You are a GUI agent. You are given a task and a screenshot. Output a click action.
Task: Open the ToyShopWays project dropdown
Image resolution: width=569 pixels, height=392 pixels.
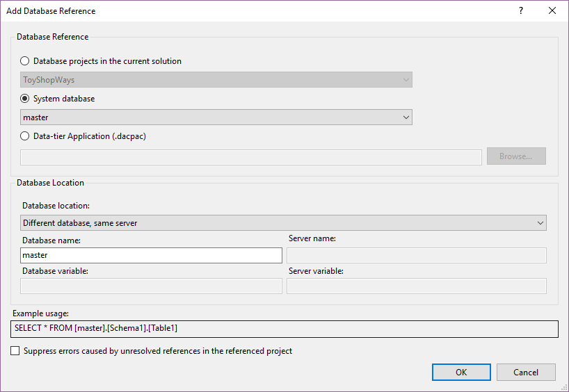[x=216, y=80]
